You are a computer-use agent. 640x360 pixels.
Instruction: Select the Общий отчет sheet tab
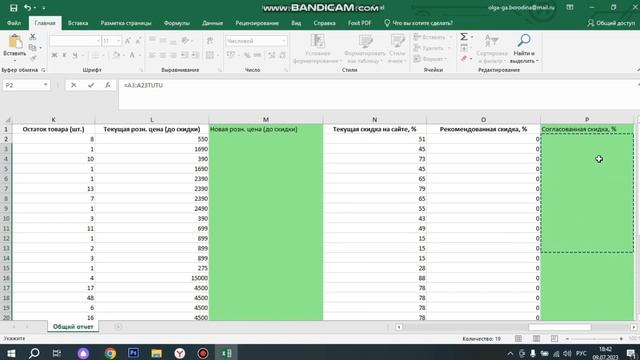73,327
